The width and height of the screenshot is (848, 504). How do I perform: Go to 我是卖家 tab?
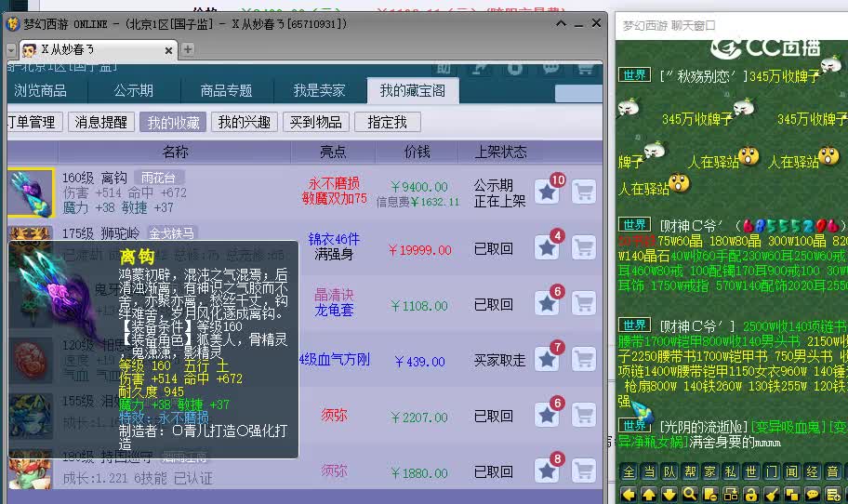(x=320, y=90)
